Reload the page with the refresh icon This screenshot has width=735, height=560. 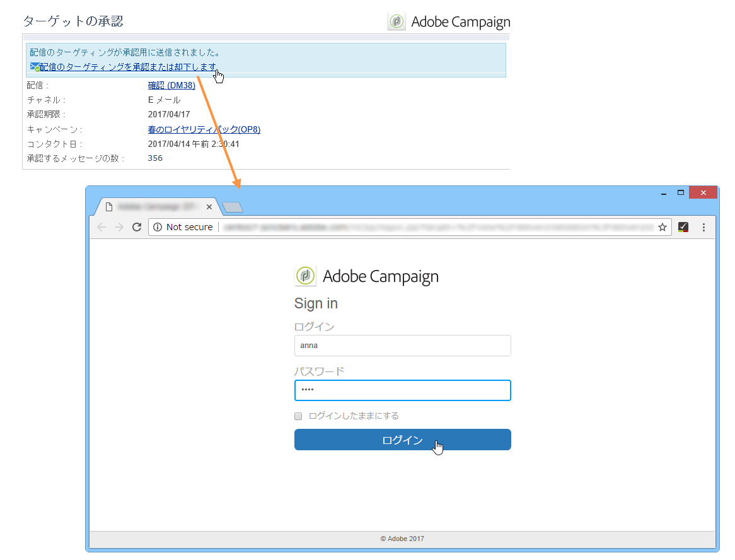[x=137, y=228]
